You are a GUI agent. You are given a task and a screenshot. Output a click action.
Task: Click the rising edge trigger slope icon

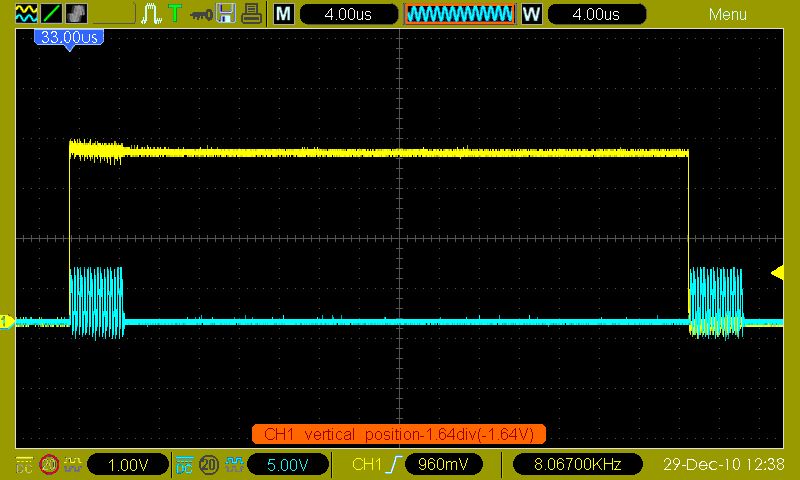[393, 465]
